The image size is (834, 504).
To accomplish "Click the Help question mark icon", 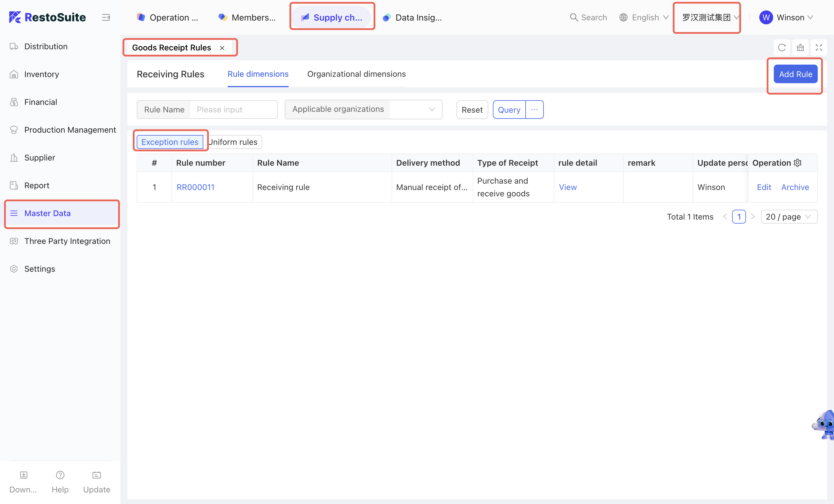I will pos(60,475).
